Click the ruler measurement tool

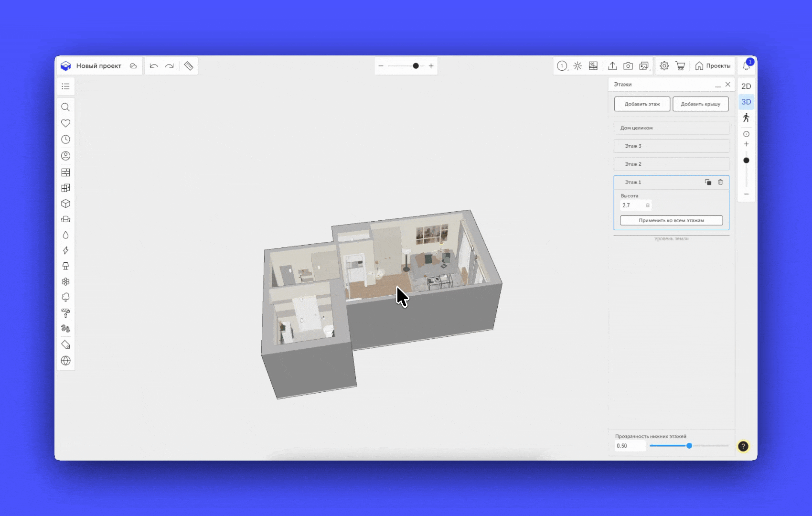[189, 66]
